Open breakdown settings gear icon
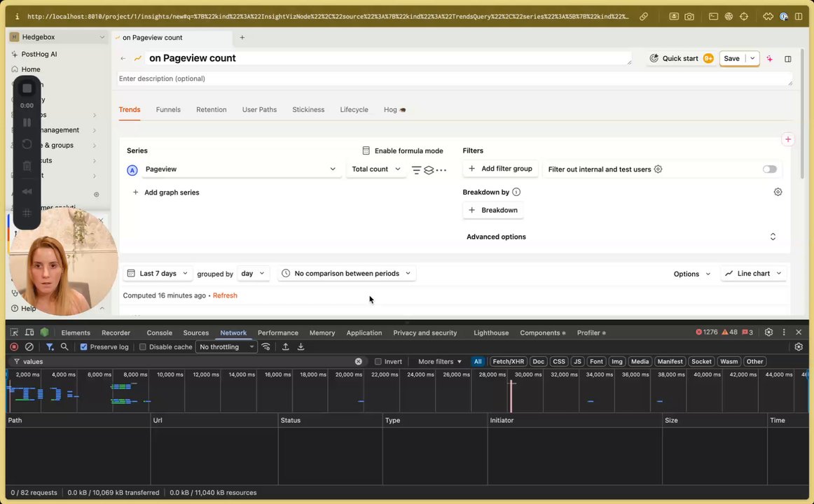 tap(777, 192)
